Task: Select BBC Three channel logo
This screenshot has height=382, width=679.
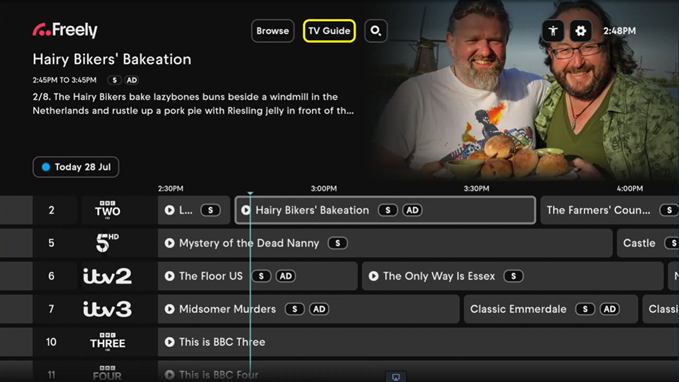Action: tap(107, 342)
